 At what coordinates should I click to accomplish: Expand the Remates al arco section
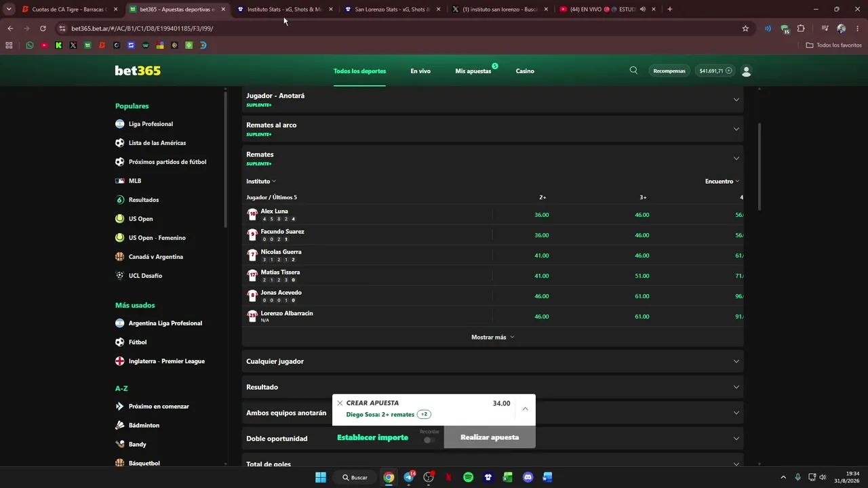pyautogui.click(x=493, y=129)
